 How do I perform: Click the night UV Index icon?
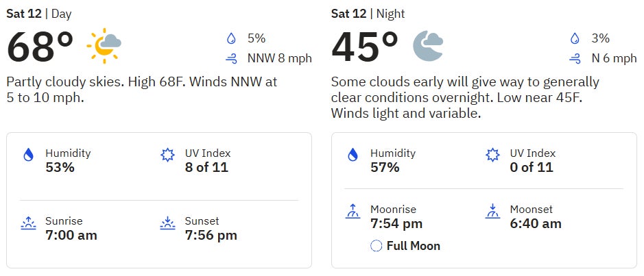coord(492,155)
